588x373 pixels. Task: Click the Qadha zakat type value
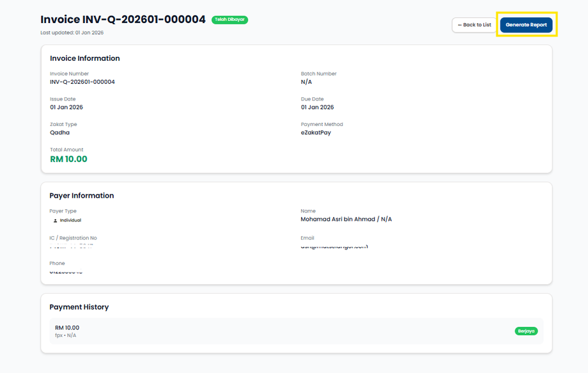point(60,132)
